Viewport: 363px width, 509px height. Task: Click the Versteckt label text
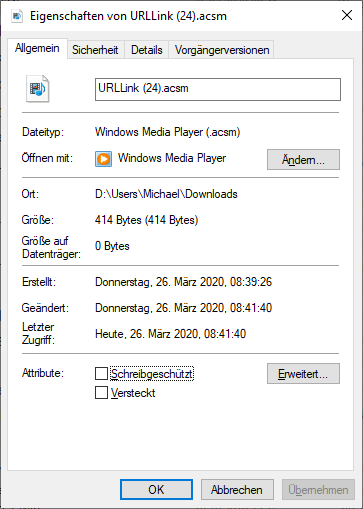coord(133,393)
